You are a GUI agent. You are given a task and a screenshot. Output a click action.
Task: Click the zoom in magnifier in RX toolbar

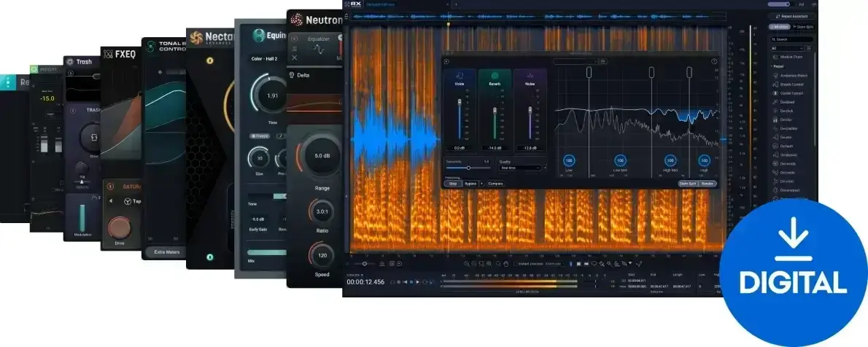pyautogui.click(x=466, y=264)
